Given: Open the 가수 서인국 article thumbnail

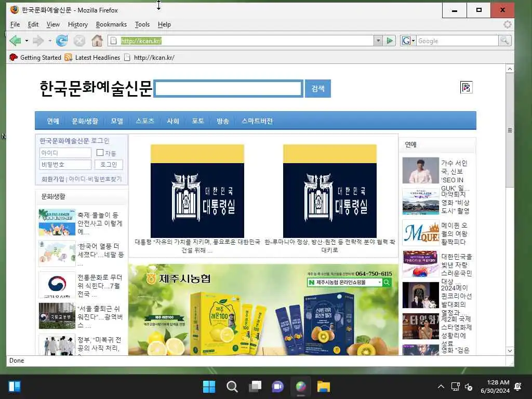Looking at the screenshot, I should coord(421,170).
